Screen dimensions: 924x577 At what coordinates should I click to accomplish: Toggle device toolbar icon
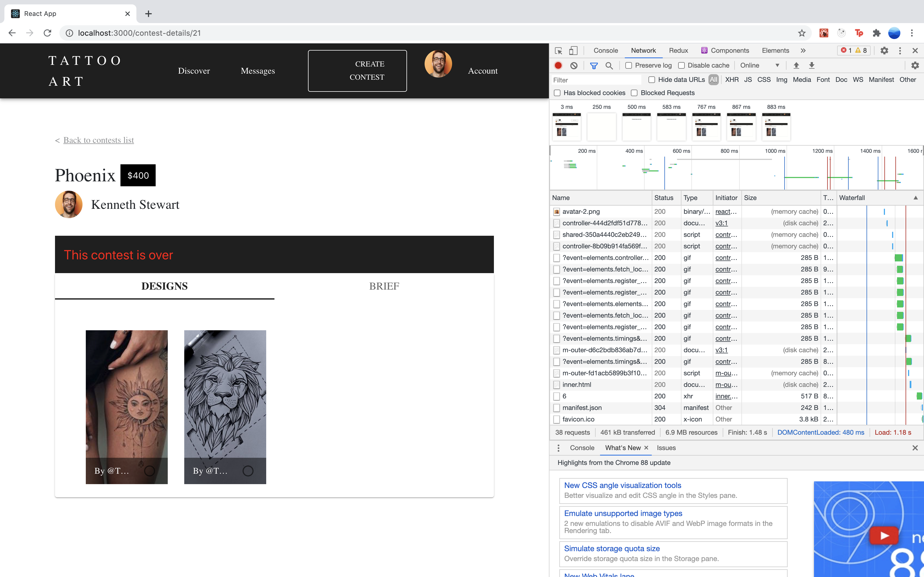coord(573,50)
